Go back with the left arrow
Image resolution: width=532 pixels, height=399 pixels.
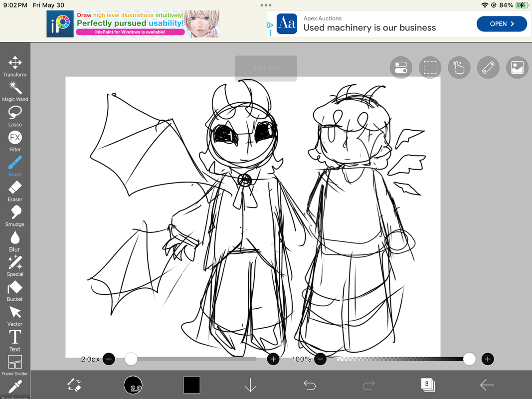487,385
